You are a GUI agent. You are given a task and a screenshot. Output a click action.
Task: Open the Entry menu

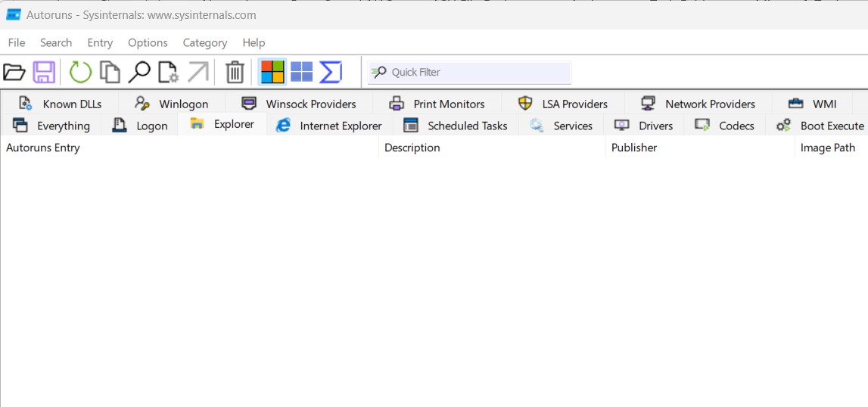pyautogui.click(x=100, y=42)
